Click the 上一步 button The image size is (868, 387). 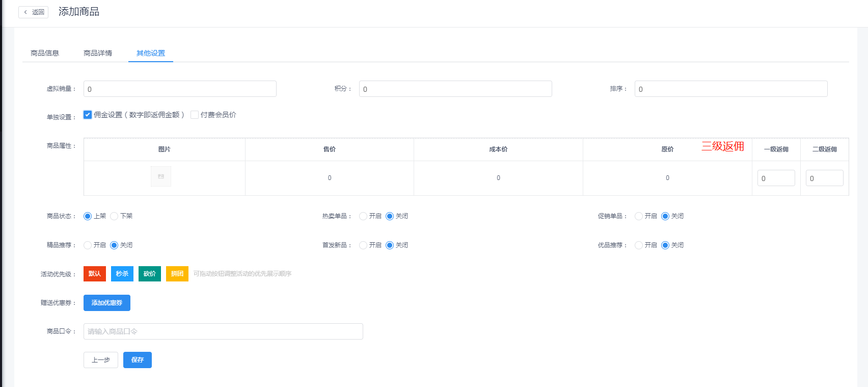101,360
